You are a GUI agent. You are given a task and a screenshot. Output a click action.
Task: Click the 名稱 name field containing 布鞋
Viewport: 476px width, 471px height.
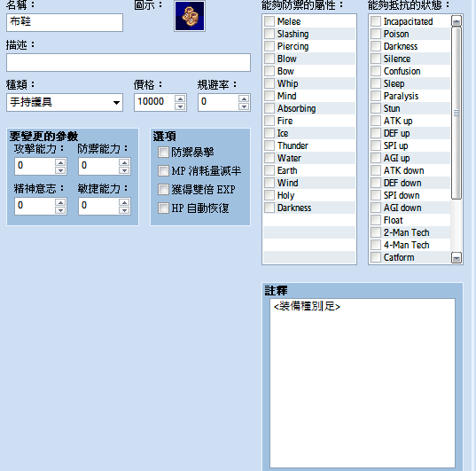coord(65,22)
